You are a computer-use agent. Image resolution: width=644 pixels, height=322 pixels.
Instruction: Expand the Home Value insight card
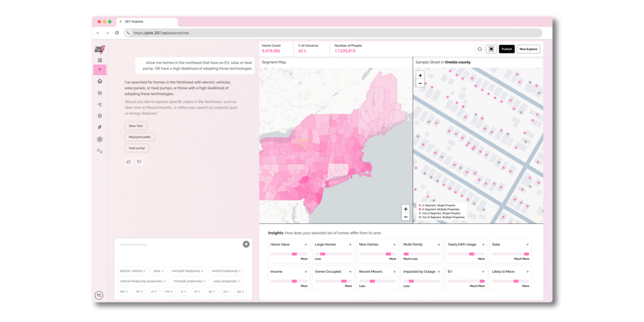tap(306, 245)
